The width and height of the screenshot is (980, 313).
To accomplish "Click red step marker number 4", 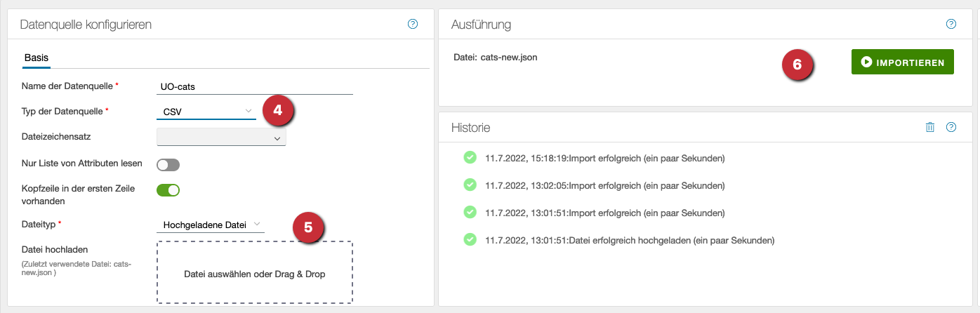I will click(x=277, y=110).
